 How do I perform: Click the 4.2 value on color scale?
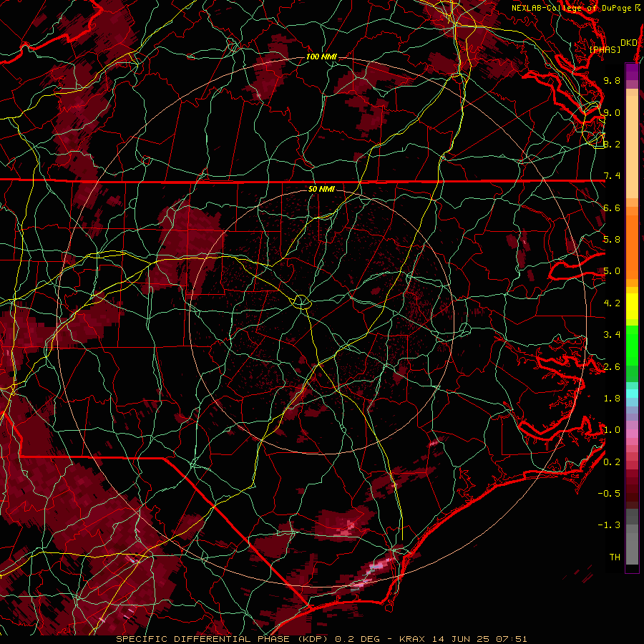tap(612, 303)
